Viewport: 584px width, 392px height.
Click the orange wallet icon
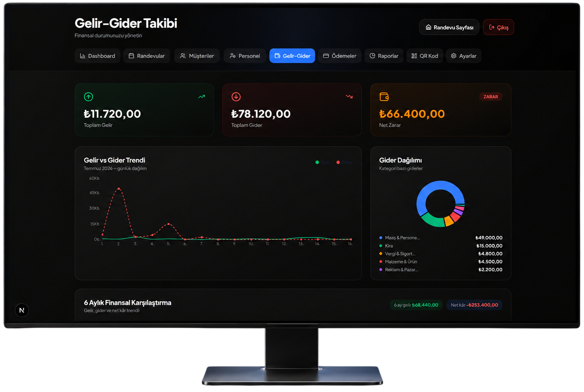(x=384, y=97)
